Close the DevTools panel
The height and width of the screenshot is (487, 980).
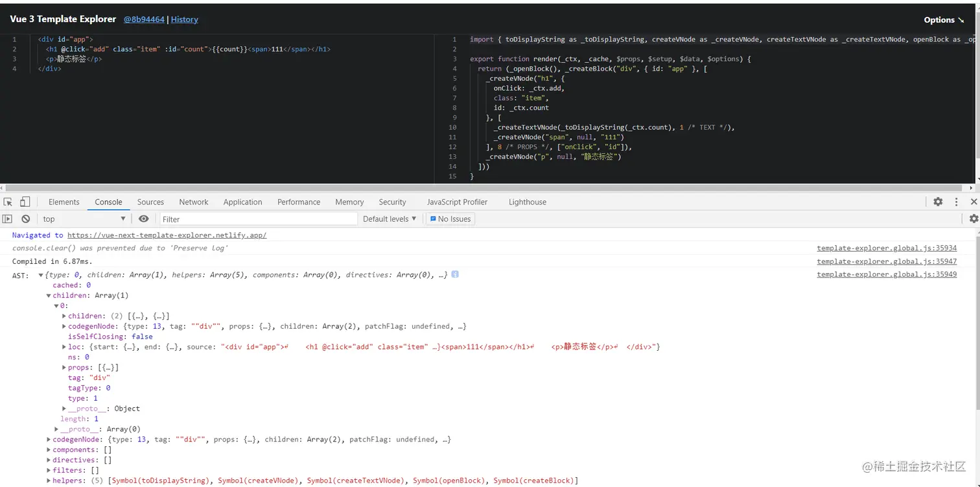[x=974, y=202]
